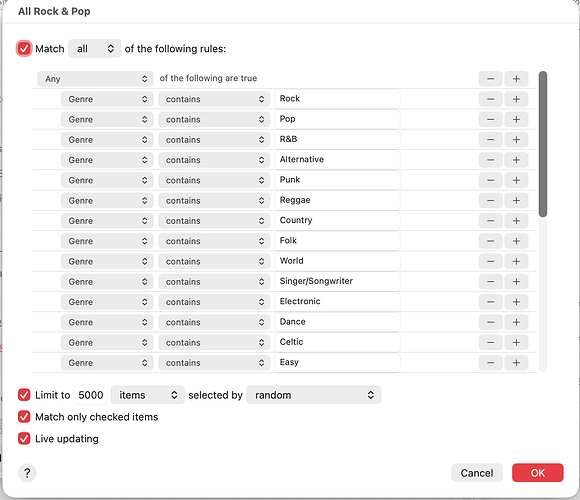
Task: Remove the Rock genre rule
Action: pyautogui.click(x=490, y=99)
